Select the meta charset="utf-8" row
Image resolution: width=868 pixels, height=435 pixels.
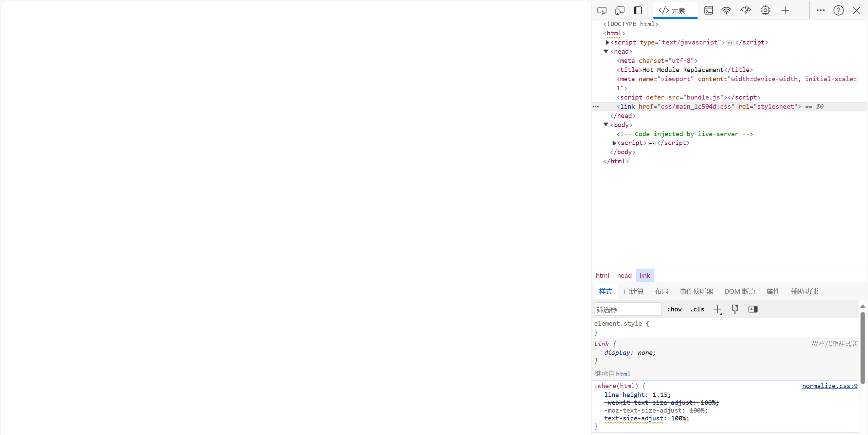tap(657, 61)
